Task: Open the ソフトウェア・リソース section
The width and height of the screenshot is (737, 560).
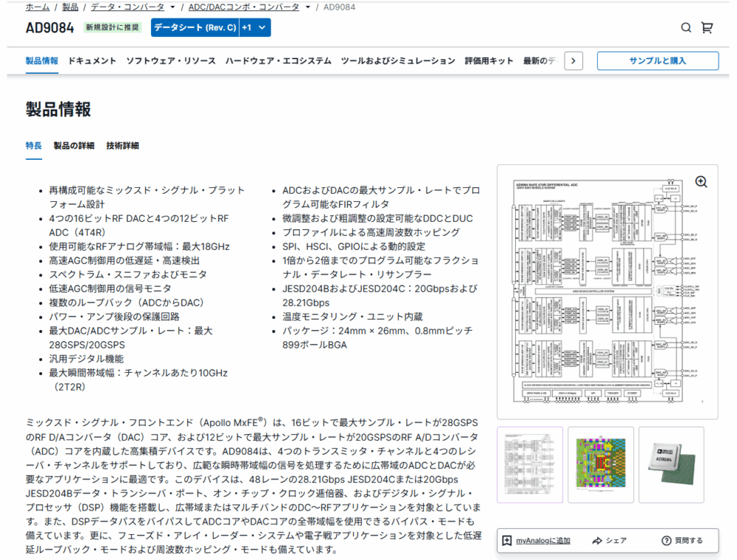Action: tap(171, 61)
